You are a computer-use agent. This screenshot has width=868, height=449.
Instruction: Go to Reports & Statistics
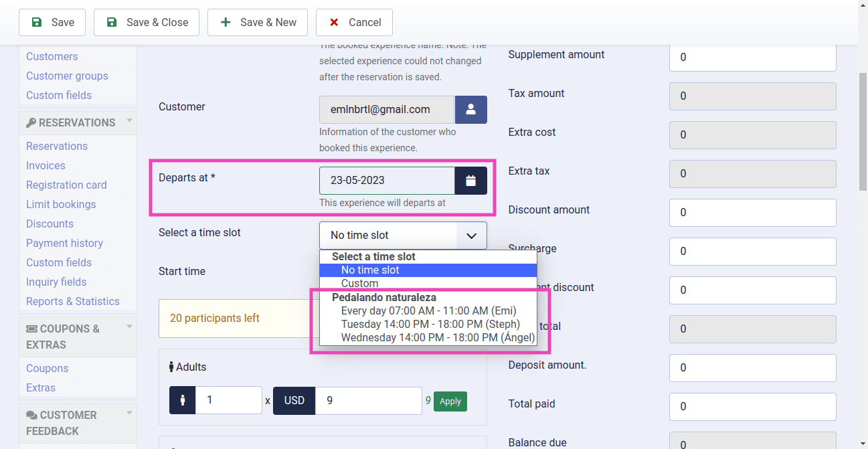point(72,301)
